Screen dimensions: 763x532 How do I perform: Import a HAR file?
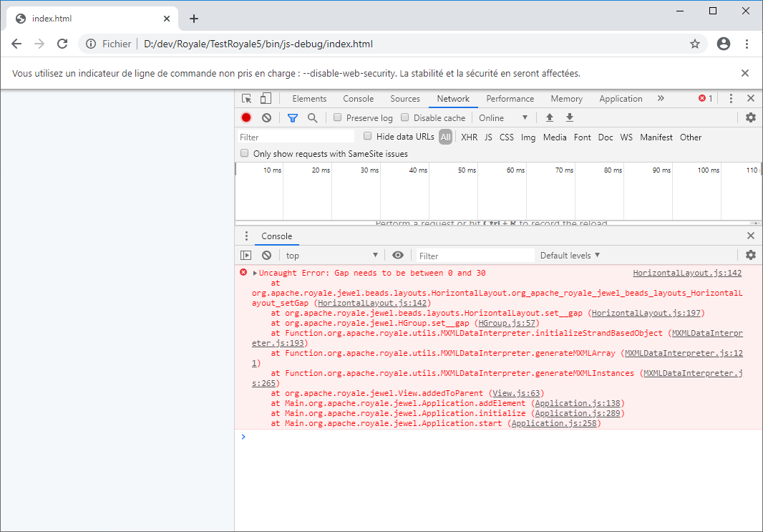pos(549,117)
